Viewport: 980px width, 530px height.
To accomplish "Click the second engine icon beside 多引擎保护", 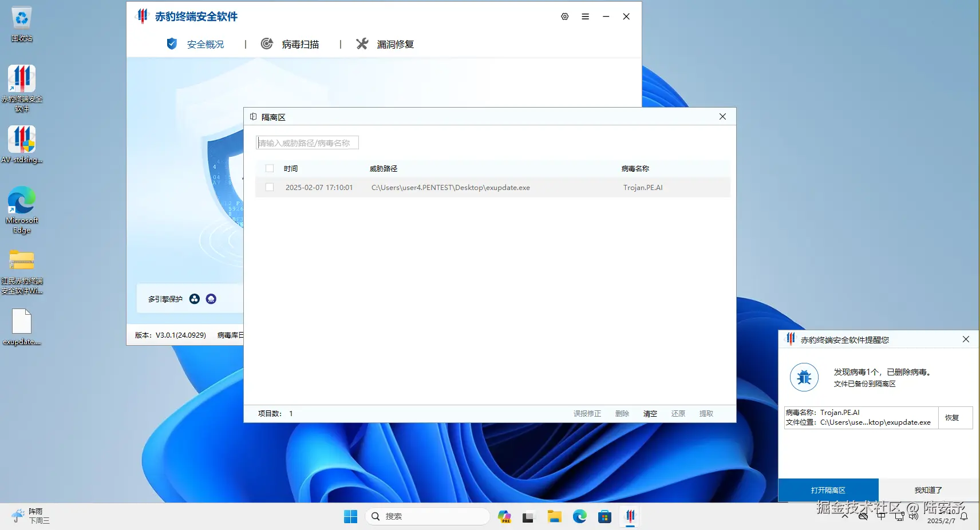I will [211, 299].
